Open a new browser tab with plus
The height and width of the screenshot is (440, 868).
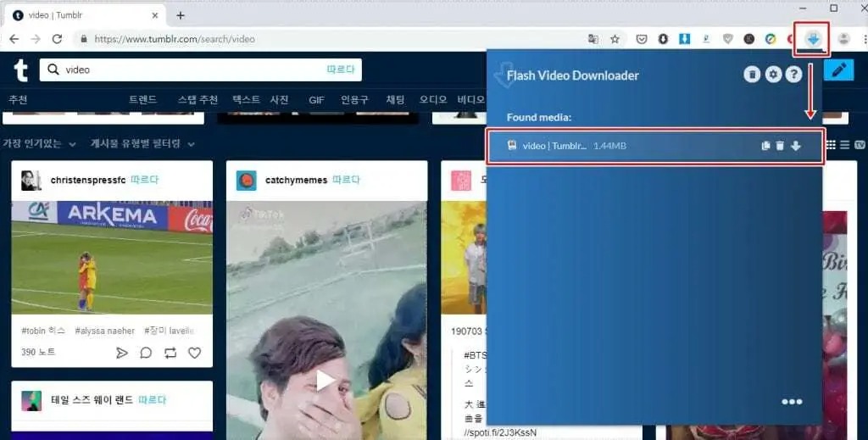[180, 15]
